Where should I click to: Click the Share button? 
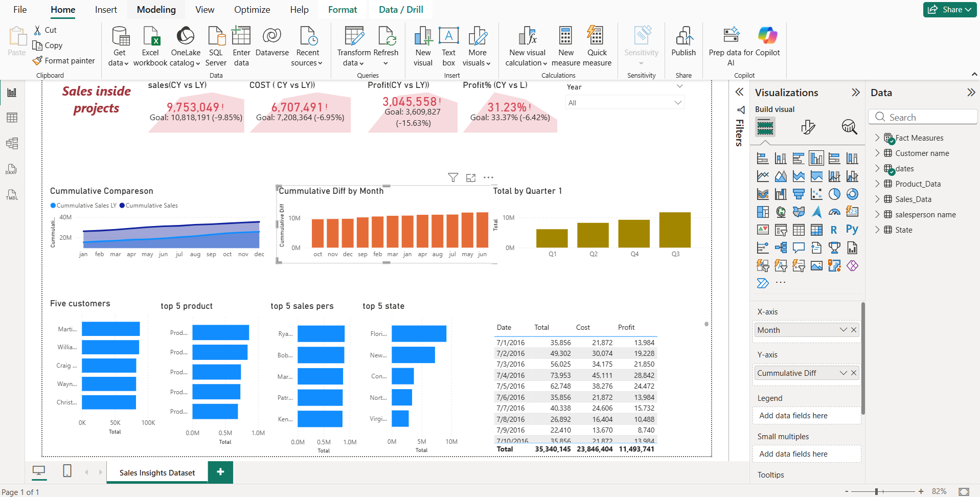[x=949, y=9]
